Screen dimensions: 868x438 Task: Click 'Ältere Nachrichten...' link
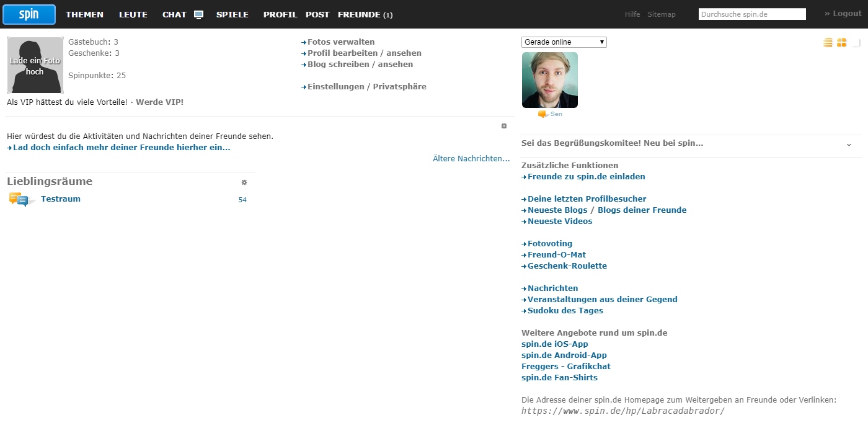click(x=471, y=159)
